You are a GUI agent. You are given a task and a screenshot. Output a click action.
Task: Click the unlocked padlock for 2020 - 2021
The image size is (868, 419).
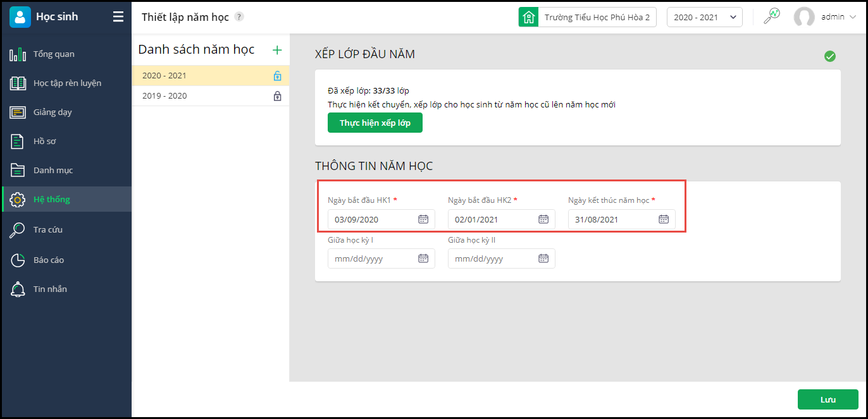pyautogui.click(x=277, y=76)
